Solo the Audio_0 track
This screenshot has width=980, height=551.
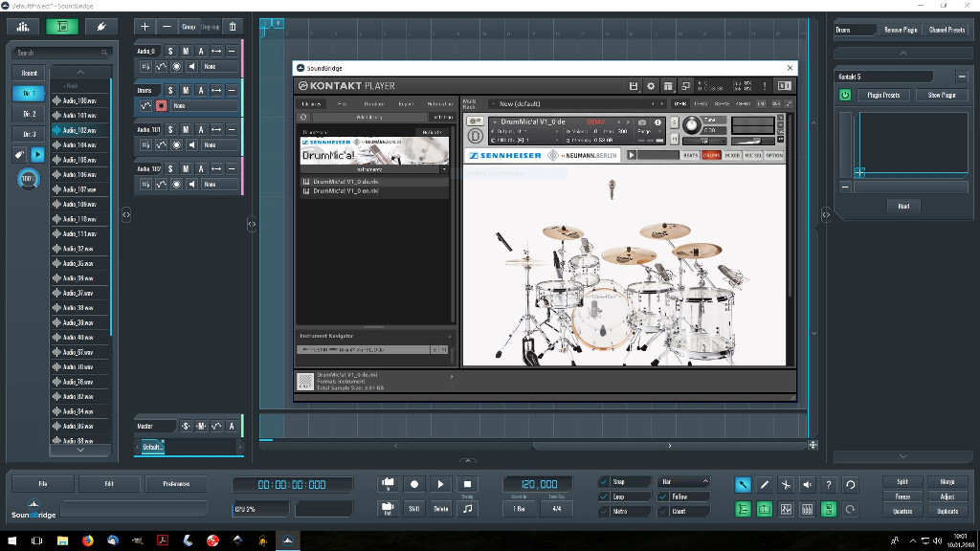[x=170, y=52]
